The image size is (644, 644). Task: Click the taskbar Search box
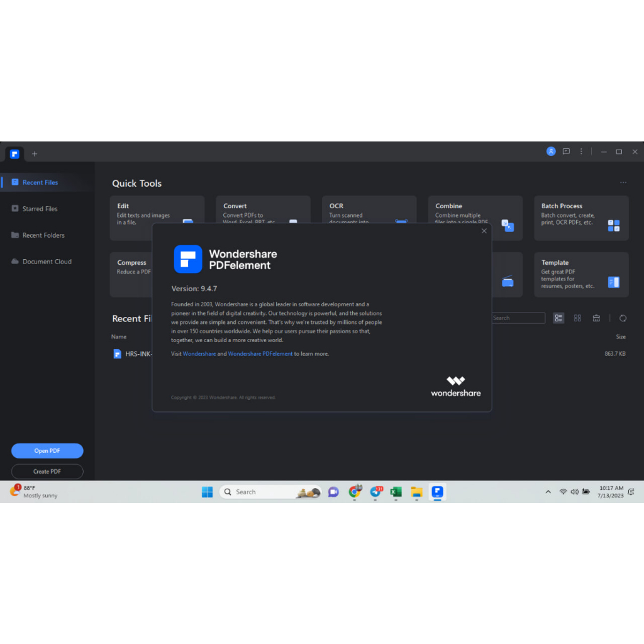pyautogui.click(x=271, y=492)
